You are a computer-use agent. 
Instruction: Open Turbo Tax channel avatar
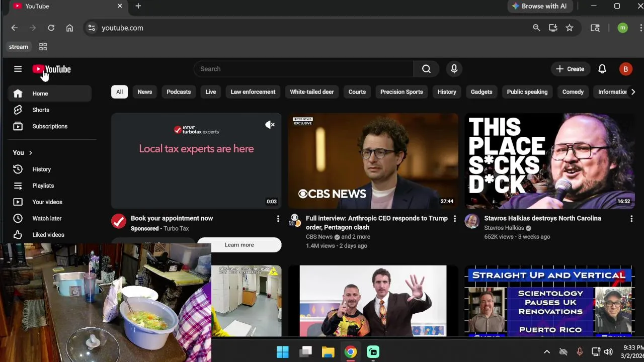(x=119, y=221)
